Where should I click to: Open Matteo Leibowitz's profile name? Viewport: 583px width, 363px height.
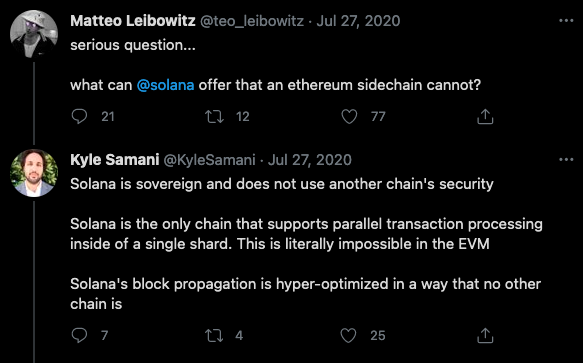[133, 21]
